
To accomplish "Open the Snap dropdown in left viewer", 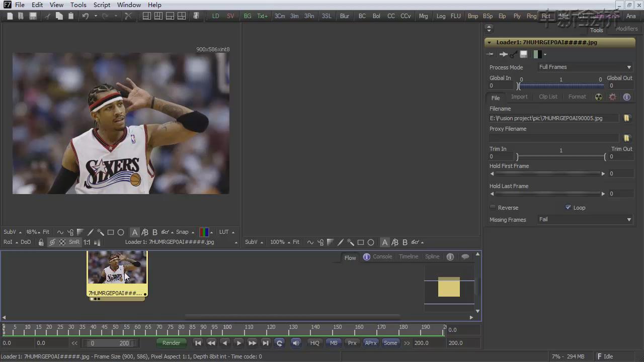I will click(x=185, y=232).
